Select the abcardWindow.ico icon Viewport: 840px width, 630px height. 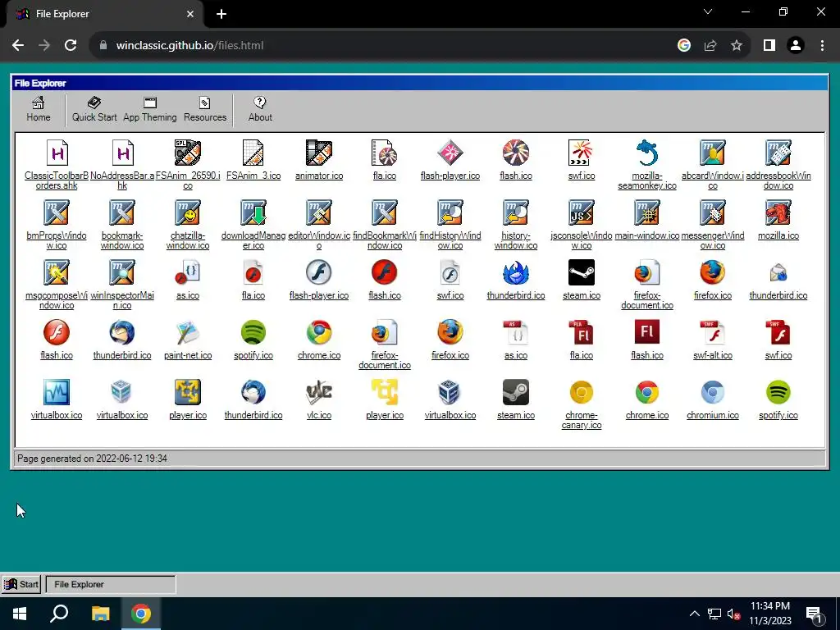(713, 153)
